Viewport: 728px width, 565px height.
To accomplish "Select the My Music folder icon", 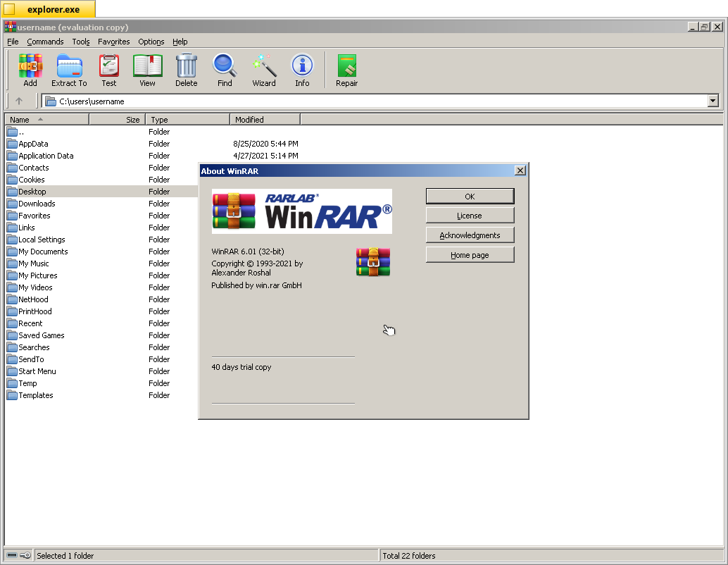I will [12, 263].
